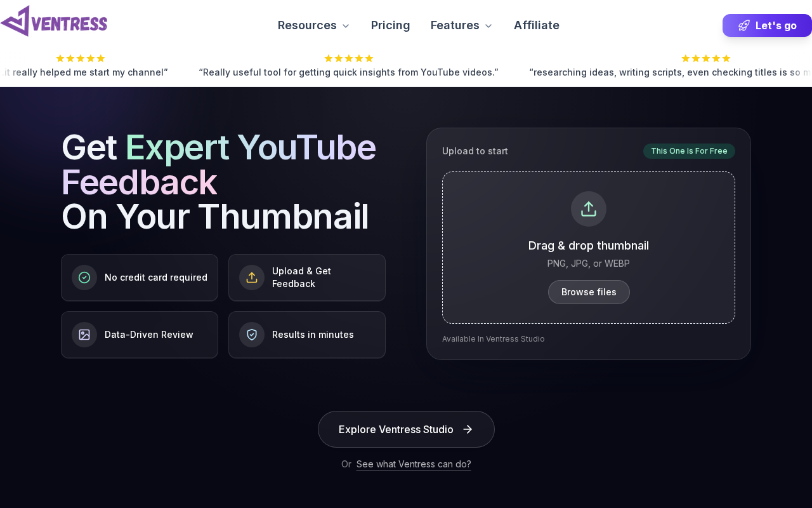The height and width of the screenshot is (508, 812).
Task: Expand the Resources menu chevron
Action: point(346,26)
